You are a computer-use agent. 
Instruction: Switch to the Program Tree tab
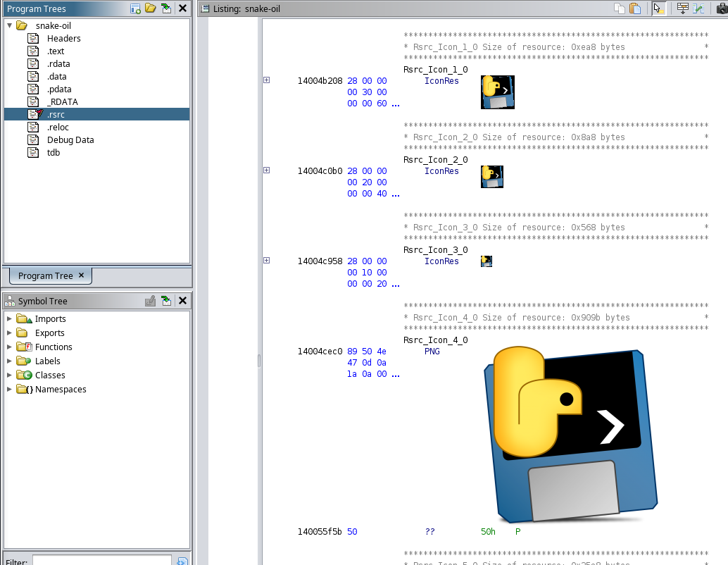coord(46,275)
